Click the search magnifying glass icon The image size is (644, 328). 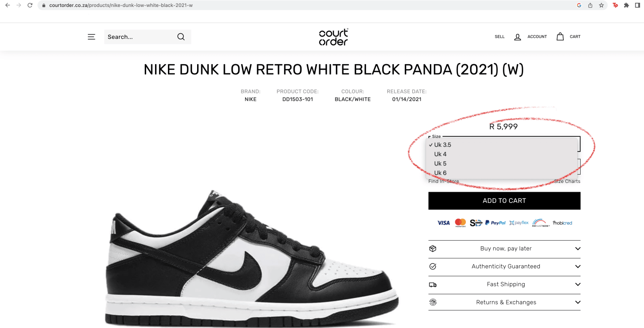pos(180,36)
